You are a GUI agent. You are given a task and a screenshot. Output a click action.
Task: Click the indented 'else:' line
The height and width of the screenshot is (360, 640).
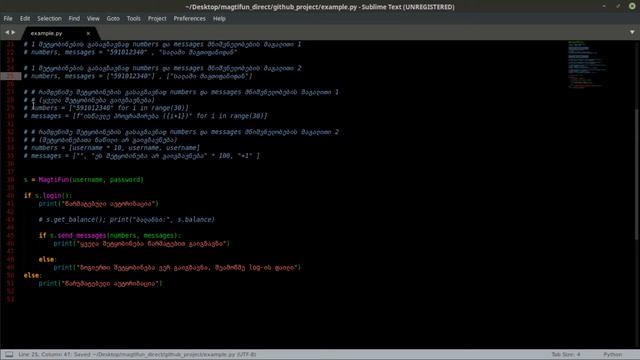(x=47, y=260)
